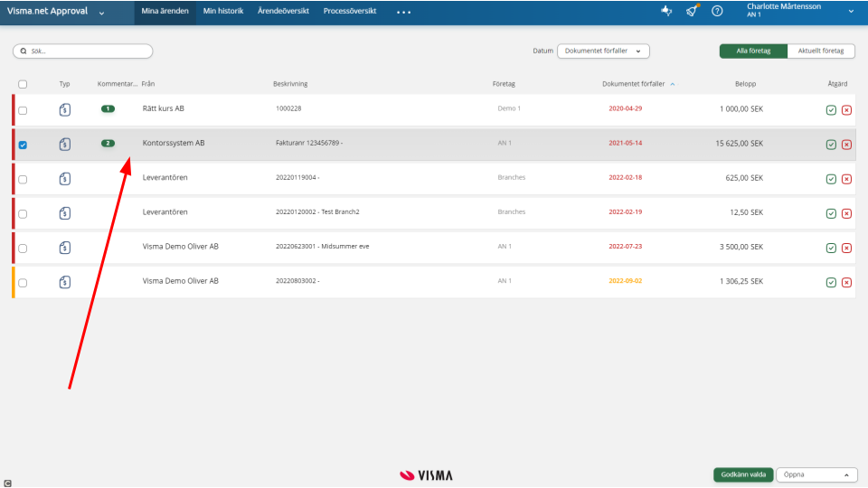Viewport: 868px width, 488px height.
Task: Check the checkbox for invoice 20220119004
Action: click(23, 179)
